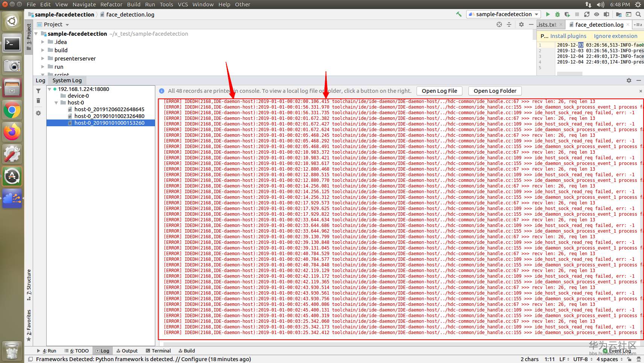The image size is (644, 363).
Task: Collapse the 192.168.1.224:18080 node
Action: (x=49, y=89)
